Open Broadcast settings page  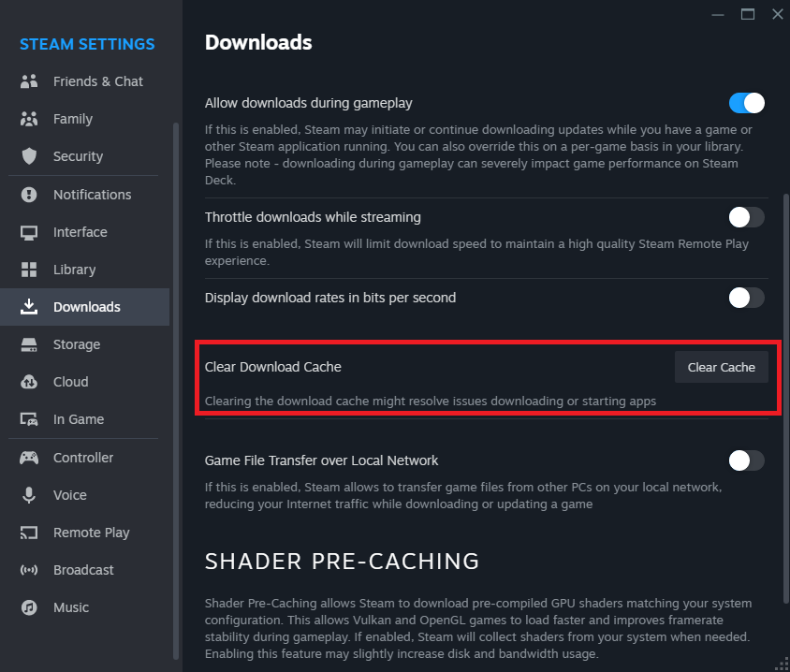(83, 570)
